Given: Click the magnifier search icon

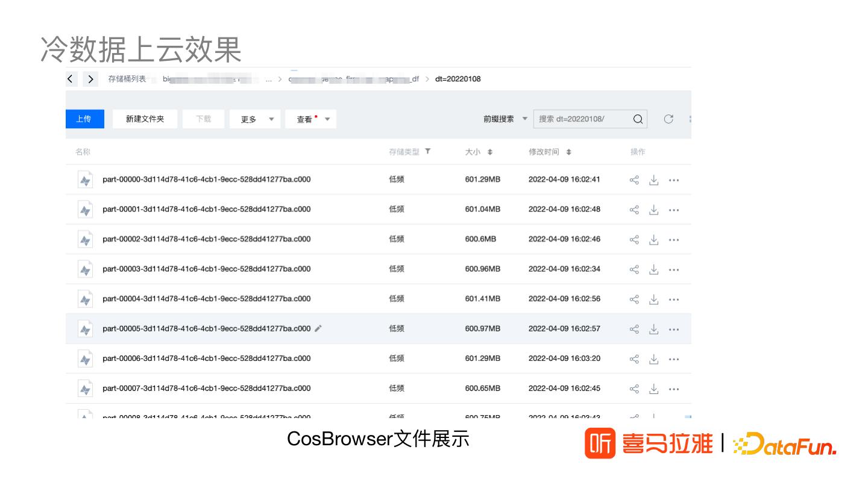Looking at the screenshot, I should click(x=638, y=119).
